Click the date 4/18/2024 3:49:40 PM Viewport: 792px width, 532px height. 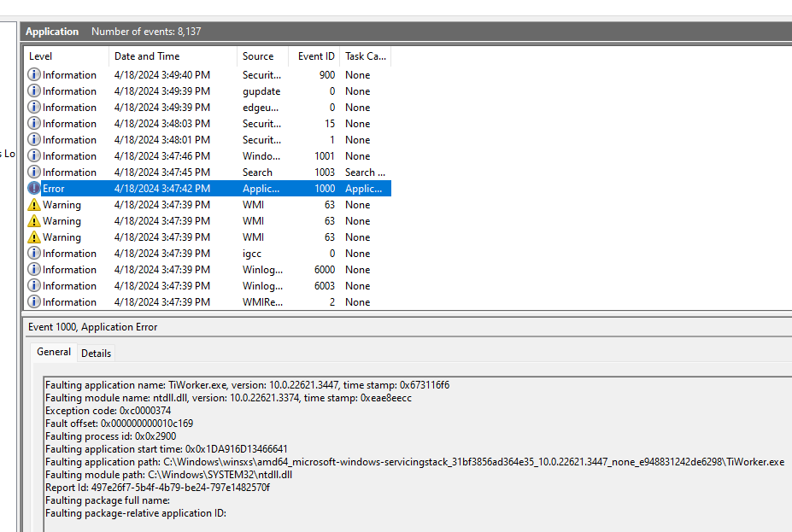(x=162, y=74)
